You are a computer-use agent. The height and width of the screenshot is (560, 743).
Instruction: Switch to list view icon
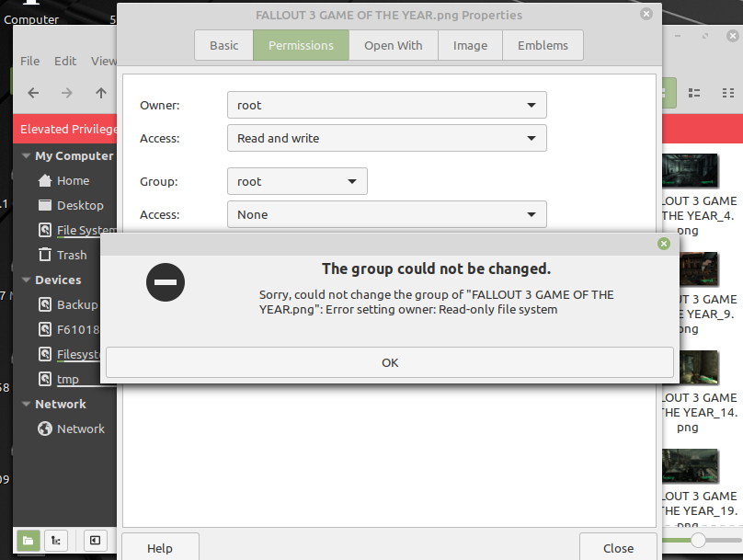(694, 93)
